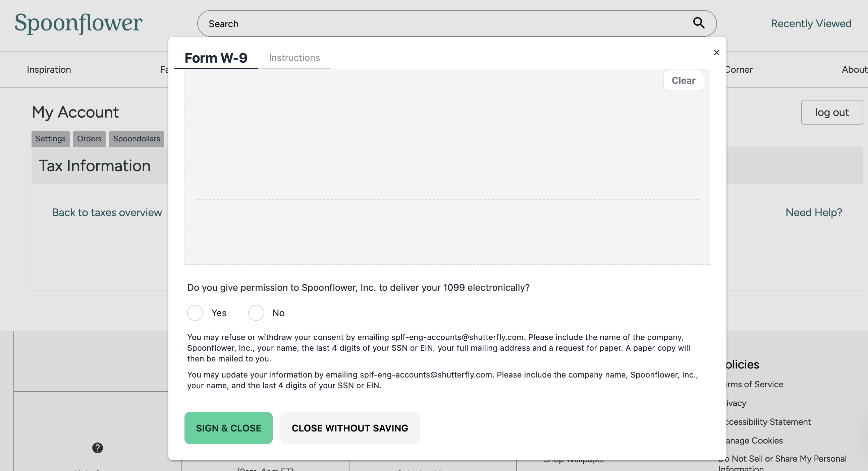Image resolution: width=868 pixels, height=471 pixels.
Task: Select No for electronic 1099 delivery
Action: coord(256,313)
